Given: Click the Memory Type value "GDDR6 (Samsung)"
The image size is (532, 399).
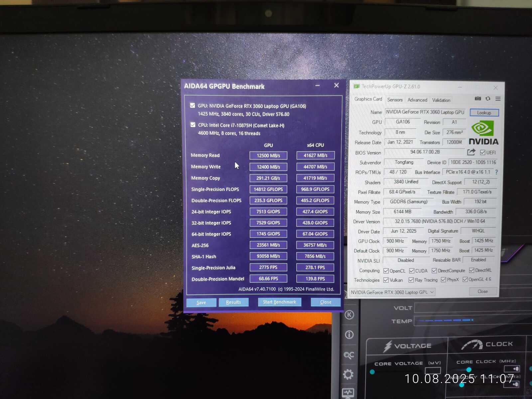Looking at the screenshot, I should click(x=408, y=201).
